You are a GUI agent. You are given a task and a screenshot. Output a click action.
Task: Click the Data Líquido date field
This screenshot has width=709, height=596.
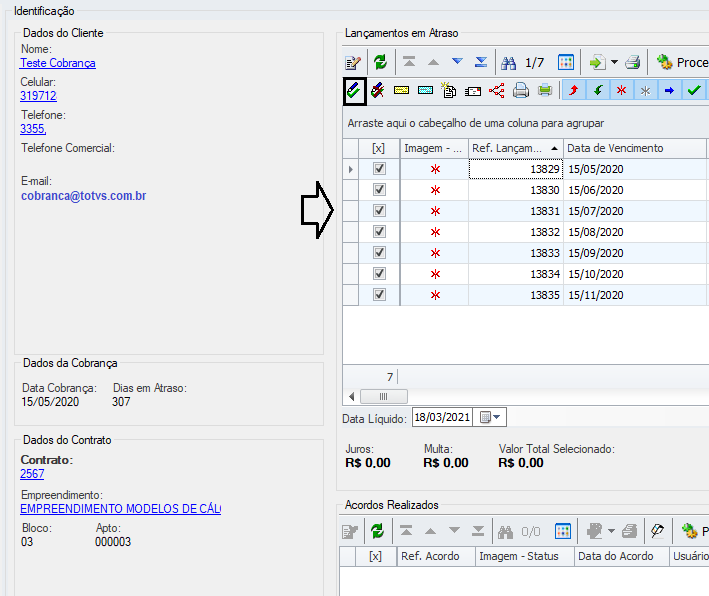(442, 417)
